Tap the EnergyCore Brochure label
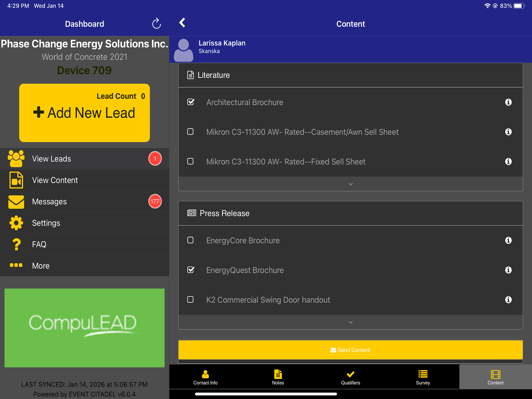The height and width of the screenshot is (399, 532). 243,241
